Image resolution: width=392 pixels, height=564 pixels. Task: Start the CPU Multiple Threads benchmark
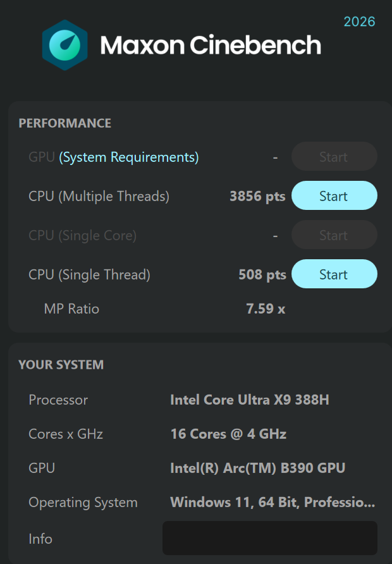[334, 195]
